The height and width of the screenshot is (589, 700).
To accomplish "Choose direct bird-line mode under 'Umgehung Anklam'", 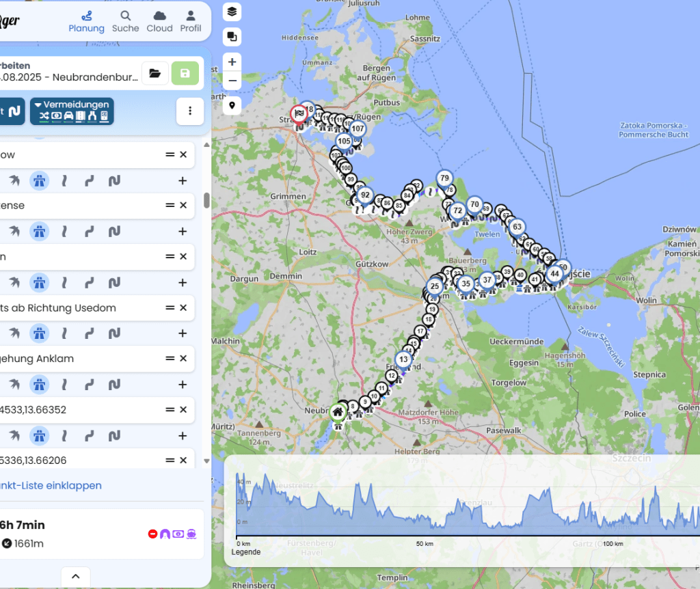I will pyautogui.click(x=14, y=385).
